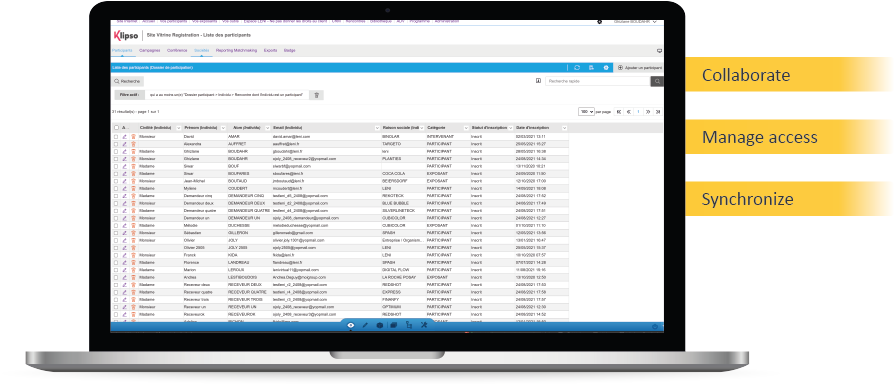
Task: Check the box for the Alexandra AUFFRET row
Action: [116, 144]
